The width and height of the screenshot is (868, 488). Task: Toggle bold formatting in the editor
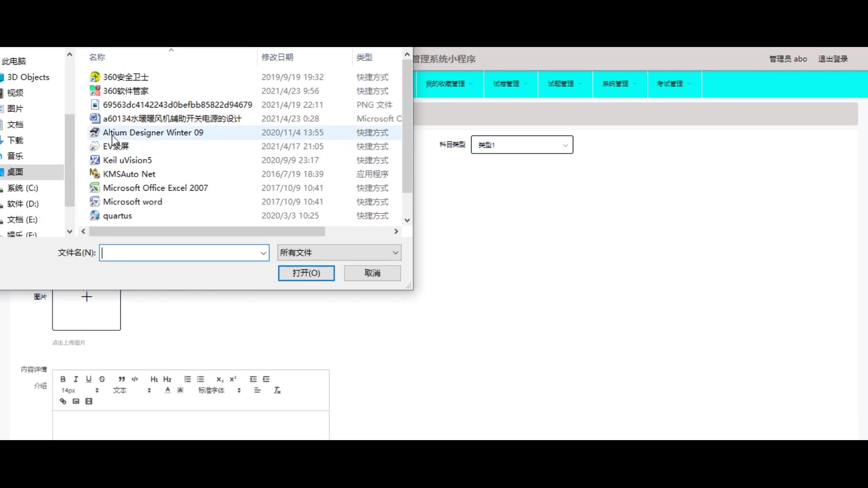click(63, 379)
